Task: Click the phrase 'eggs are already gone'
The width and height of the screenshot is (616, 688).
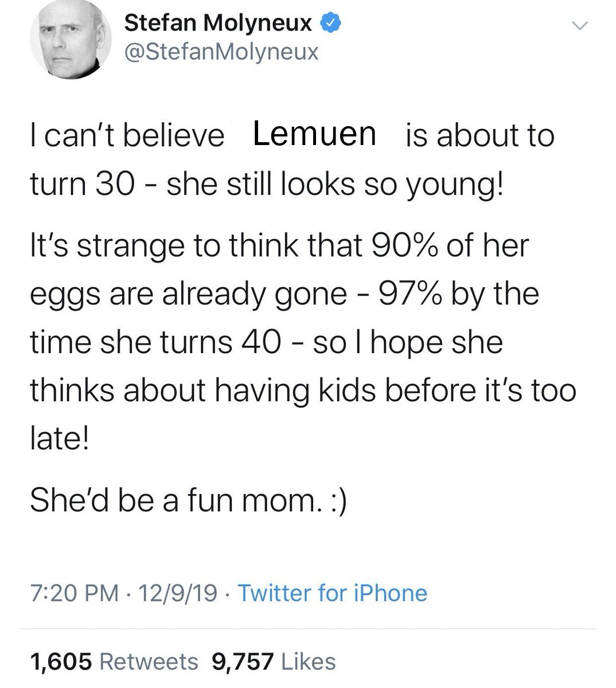Action: [189, 295]
